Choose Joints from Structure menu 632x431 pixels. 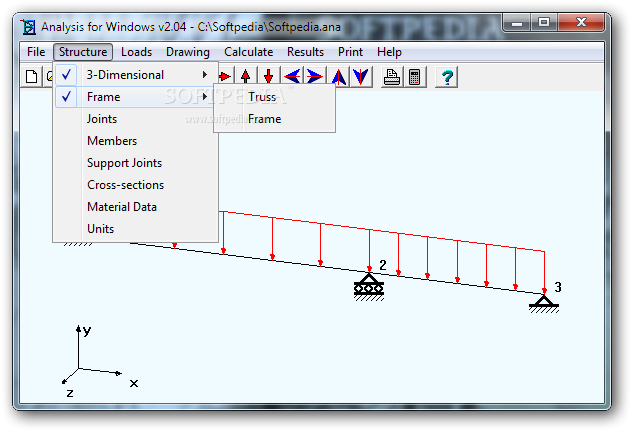coord(135,119)
